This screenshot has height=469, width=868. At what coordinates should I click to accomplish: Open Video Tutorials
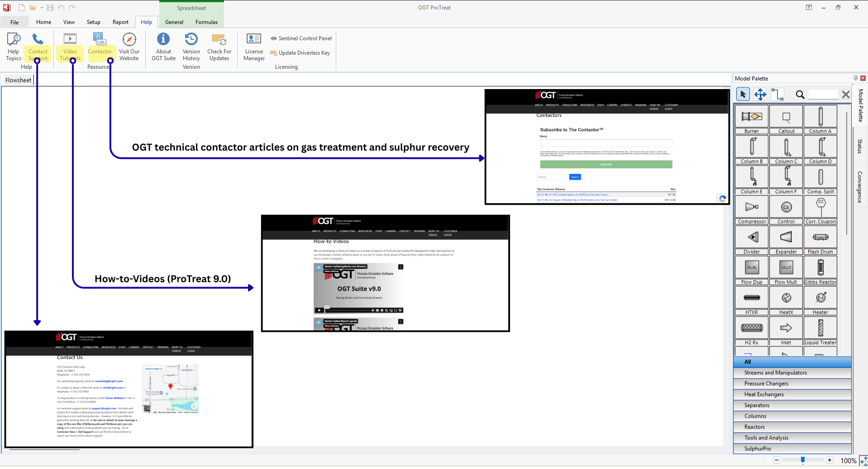[x=70, y=47]
